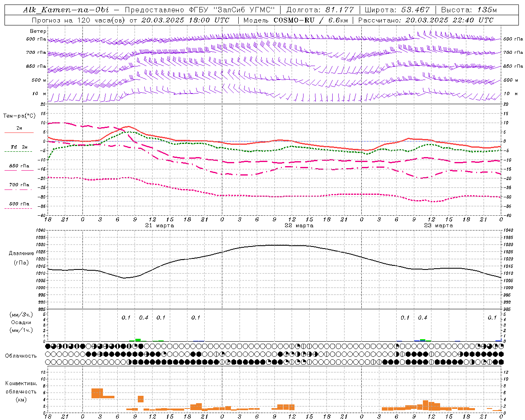
Task: Click the 500 м wind level label at left
Action: pos(39,80)
